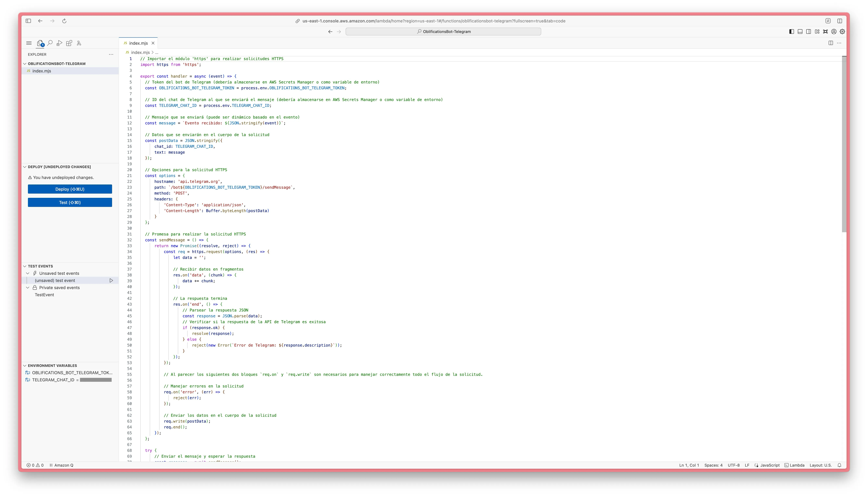This screenshot has height=496, width=868.
Task: Open the Extensions view icon
Action: click(69, 43)
